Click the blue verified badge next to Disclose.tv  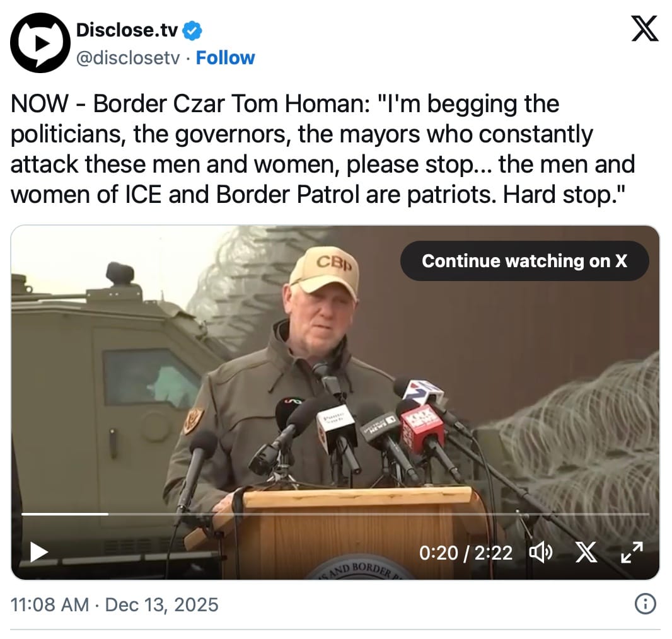(x=192, y=29)
